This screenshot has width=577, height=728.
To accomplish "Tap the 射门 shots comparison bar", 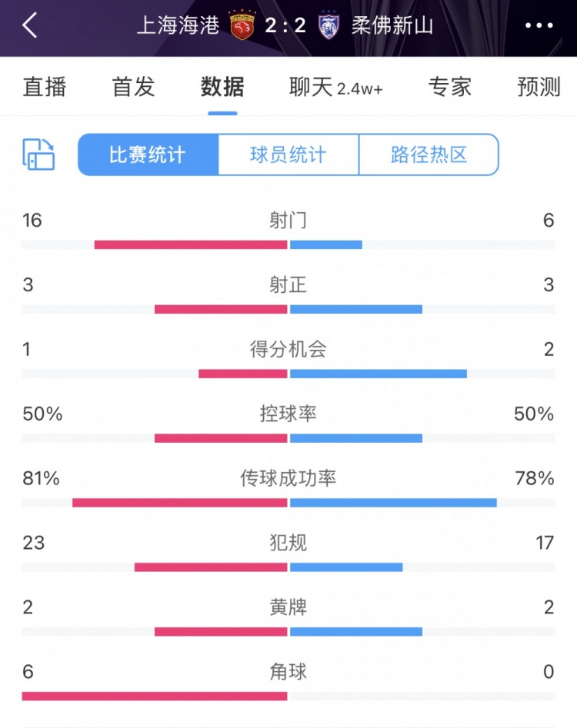I will 288,244.
